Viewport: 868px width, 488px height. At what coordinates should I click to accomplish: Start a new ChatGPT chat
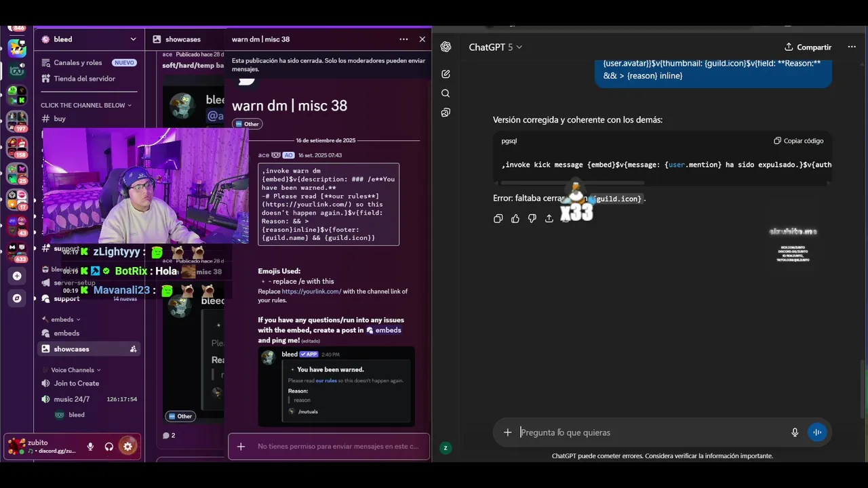click(x=446, y=74)
